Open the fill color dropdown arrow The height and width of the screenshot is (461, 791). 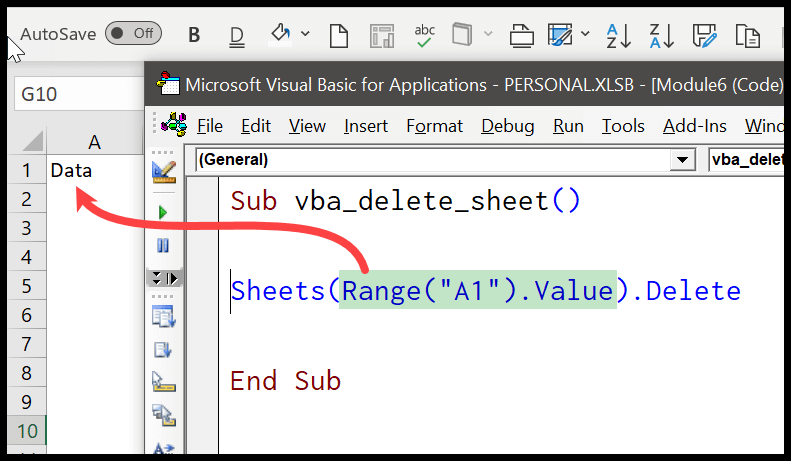(305, 35)
